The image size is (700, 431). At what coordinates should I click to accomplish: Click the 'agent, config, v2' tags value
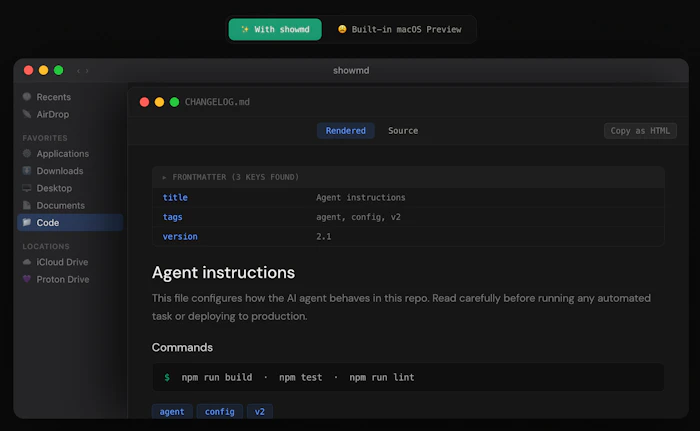point(358,217)
